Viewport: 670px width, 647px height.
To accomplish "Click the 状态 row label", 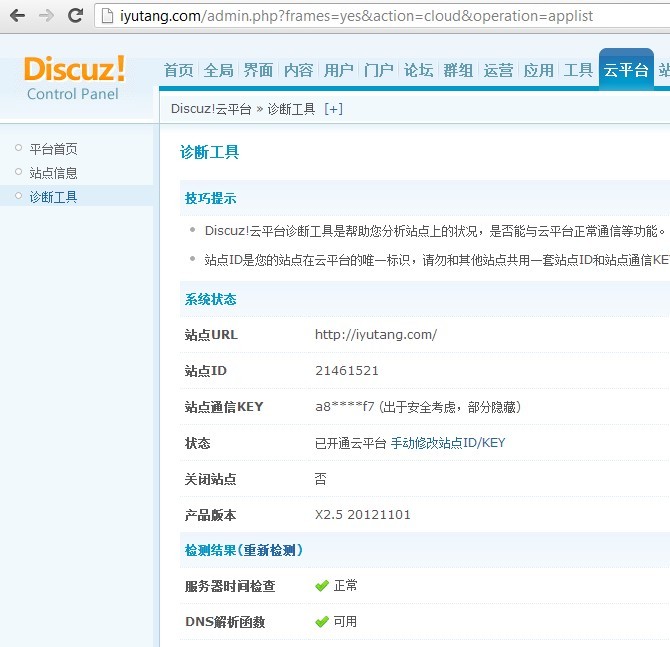I will 197,443.
